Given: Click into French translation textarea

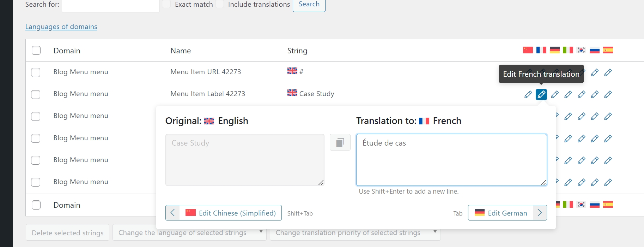Looking at the screenshot, I should coord(451,160).
